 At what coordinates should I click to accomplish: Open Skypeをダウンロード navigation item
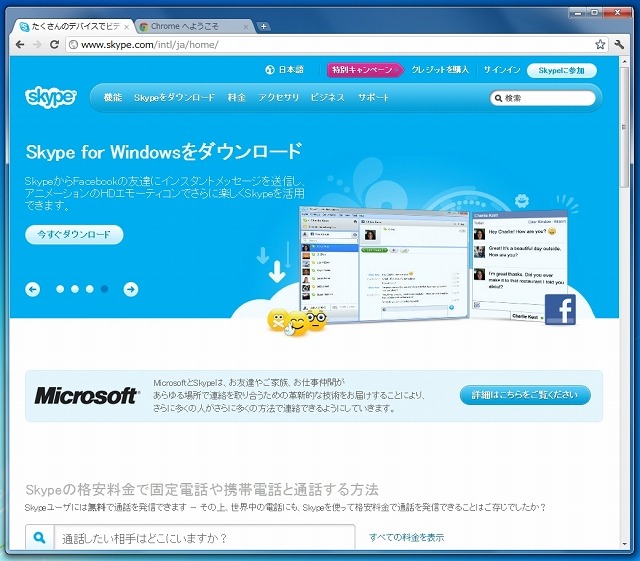pyautogui.click(x=174, y=97)
